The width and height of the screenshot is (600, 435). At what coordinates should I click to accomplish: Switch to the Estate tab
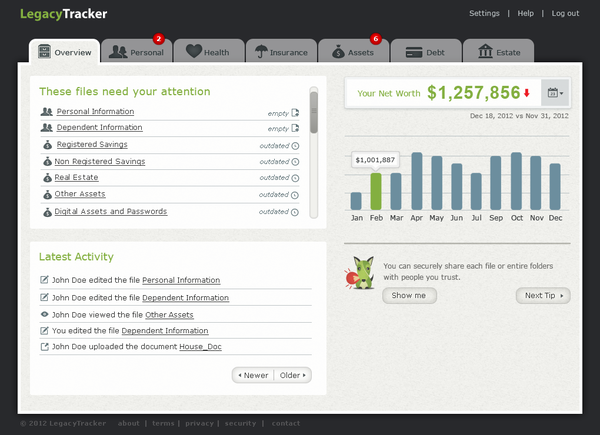coord(498,51)
